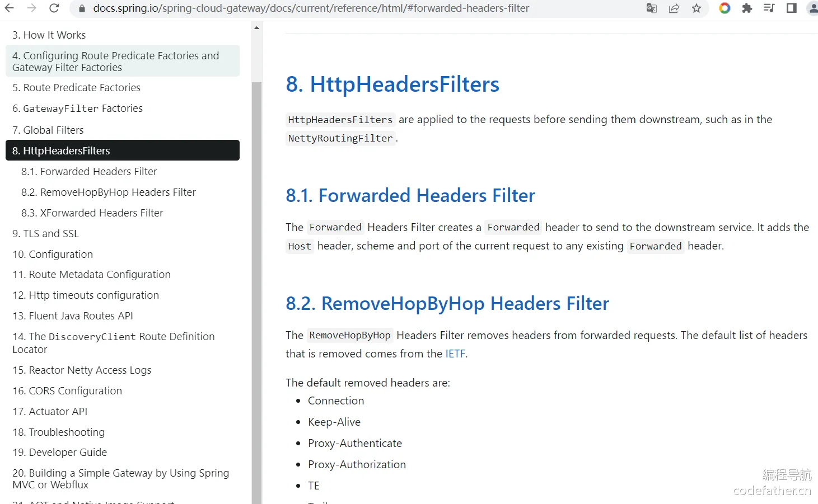The image size is (818, 504).
Task: Open '8.1. Forwarded Headers Filter' sidebar subsection
Action: (x=89, y=172)
